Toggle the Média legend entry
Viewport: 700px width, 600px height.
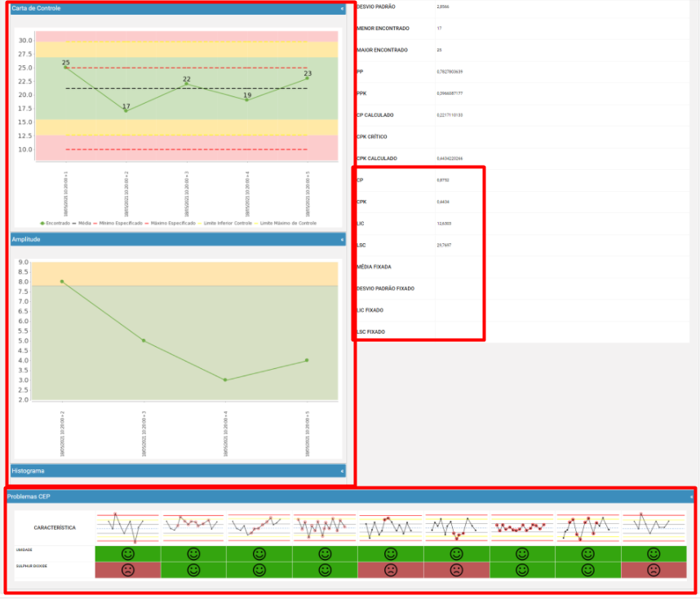tap(82, 224)
